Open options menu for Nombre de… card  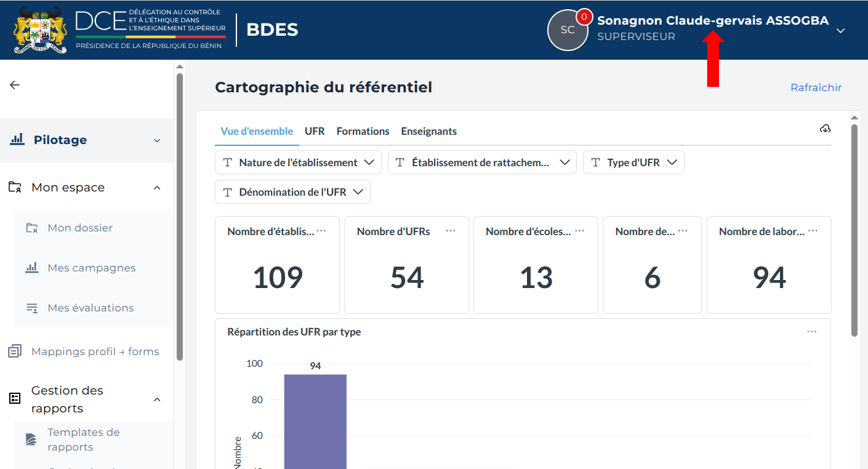point(683,231)
